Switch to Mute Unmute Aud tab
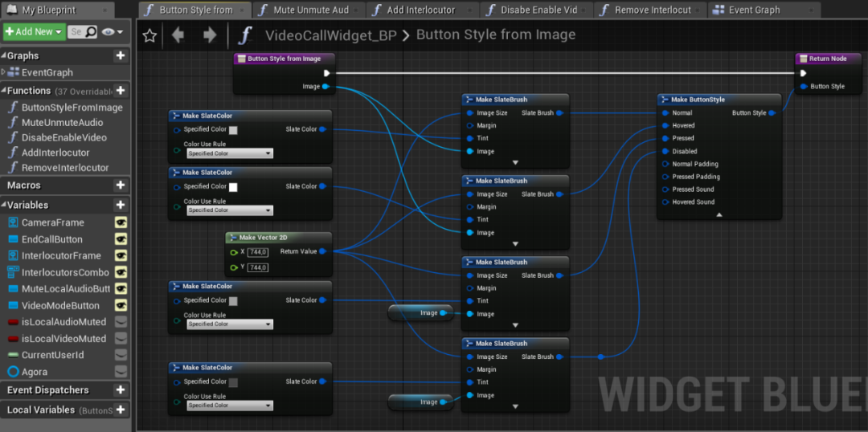Image resolution: width=868 pixels, height=432 pixels. 309,10
